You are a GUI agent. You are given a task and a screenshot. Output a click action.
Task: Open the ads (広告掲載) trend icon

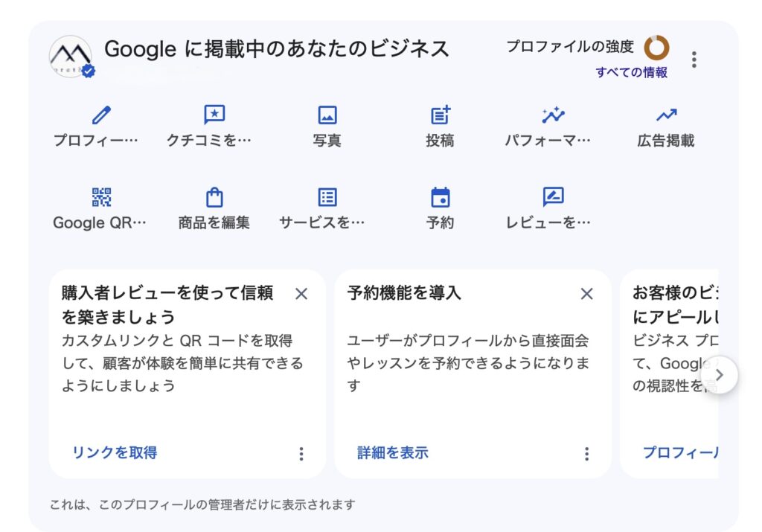pyautogui.click(x=666, y=115)
